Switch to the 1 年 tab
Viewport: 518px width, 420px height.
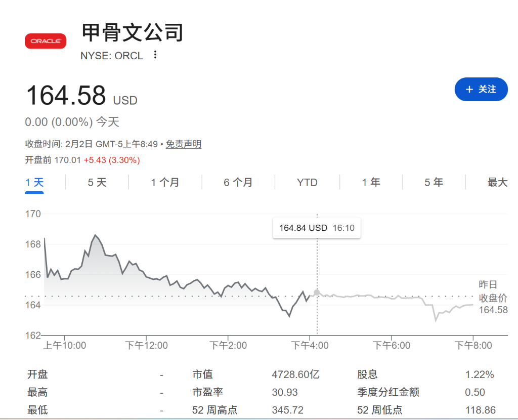[371, 182]
